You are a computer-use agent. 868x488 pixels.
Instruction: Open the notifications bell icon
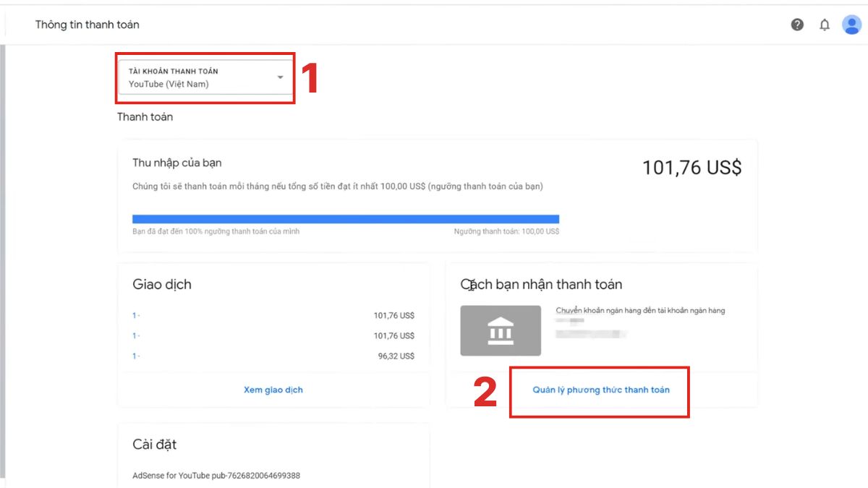825,25
